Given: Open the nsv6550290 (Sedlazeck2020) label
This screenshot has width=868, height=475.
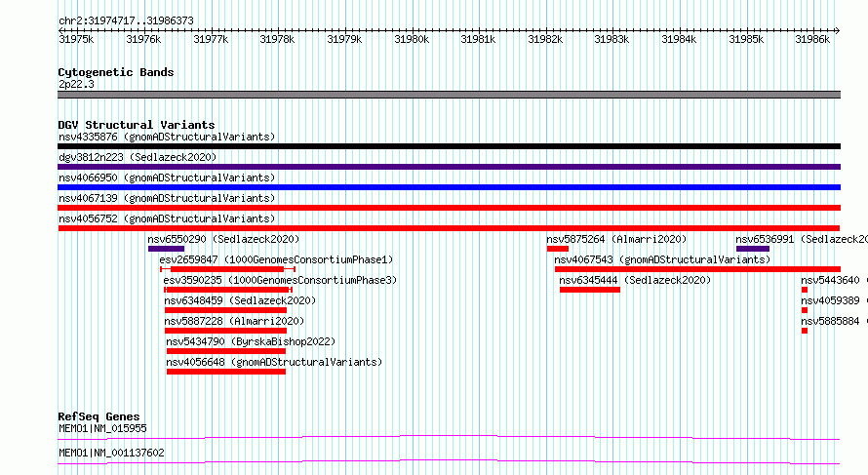Looking at the screenshot, I should tap(223, 239).
